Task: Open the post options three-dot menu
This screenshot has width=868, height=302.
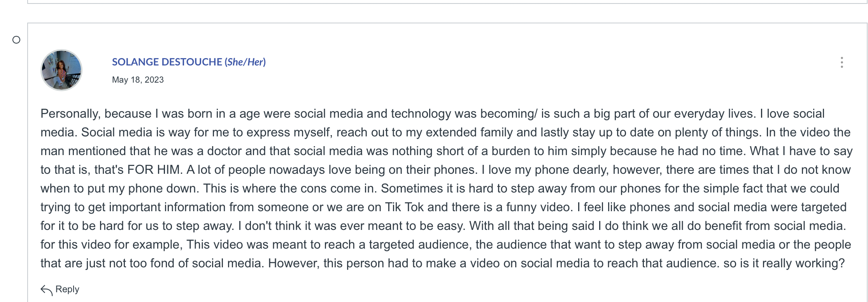Action: [842, 62]
